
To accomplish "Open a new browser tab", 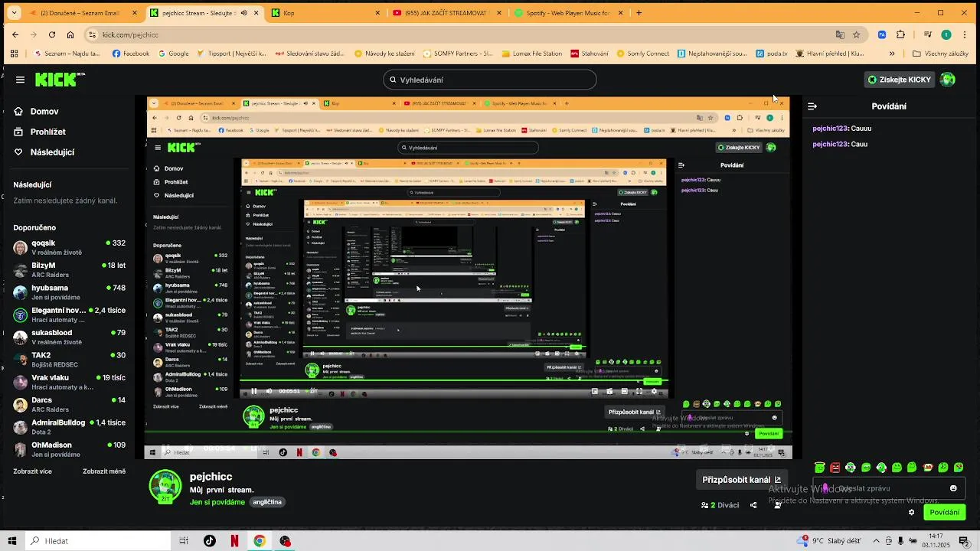I will click(639, 13).
